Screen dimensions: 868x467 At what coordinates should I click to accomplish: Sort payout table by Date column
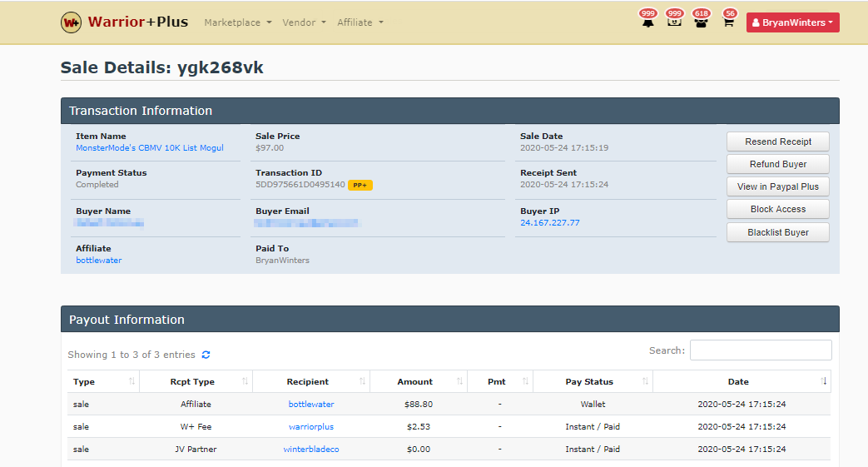coord(742,381)
